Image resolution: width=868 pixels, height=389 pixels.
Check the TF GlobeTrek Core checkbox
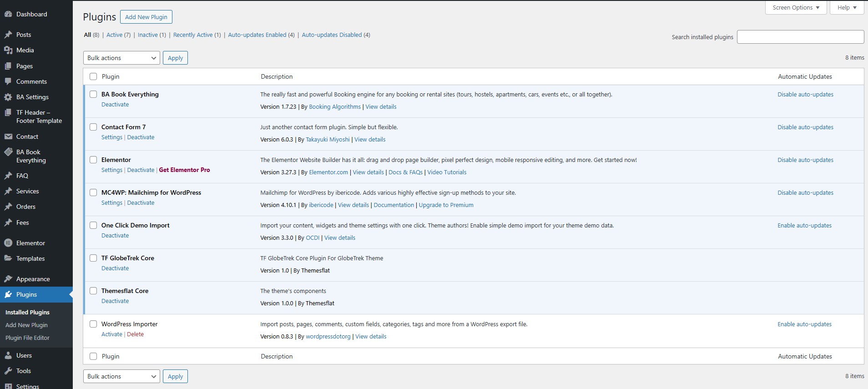(93, 258)
